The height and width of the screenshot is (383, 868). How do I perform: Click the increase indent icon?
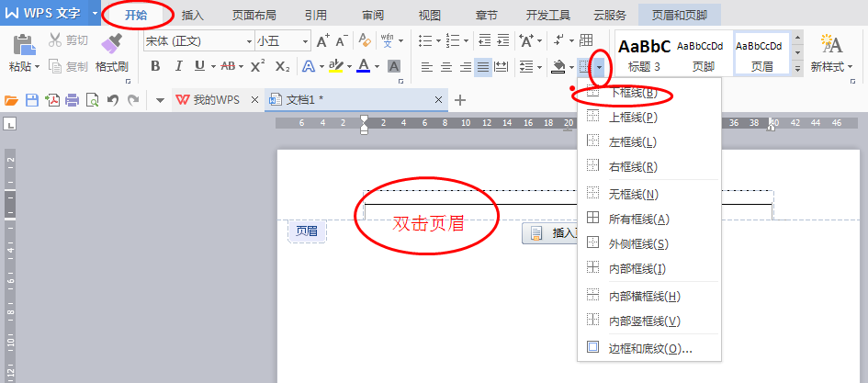pos(502,40)
